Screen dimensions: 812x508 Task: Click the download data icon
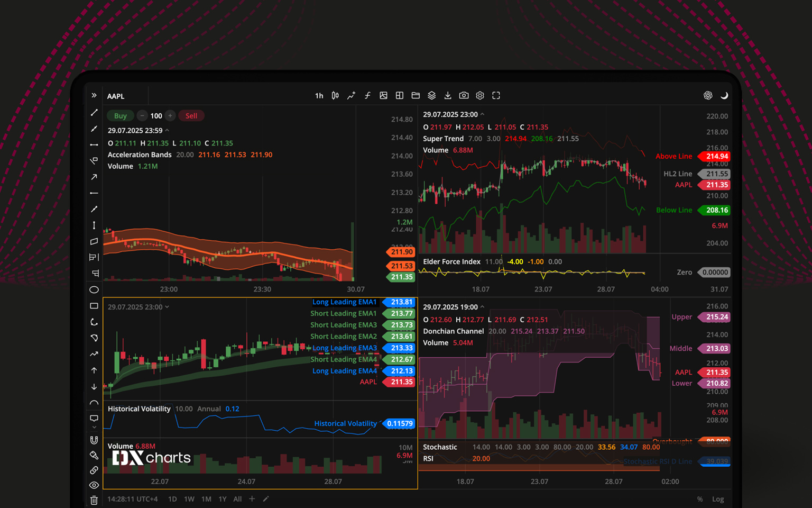point(448,96)
